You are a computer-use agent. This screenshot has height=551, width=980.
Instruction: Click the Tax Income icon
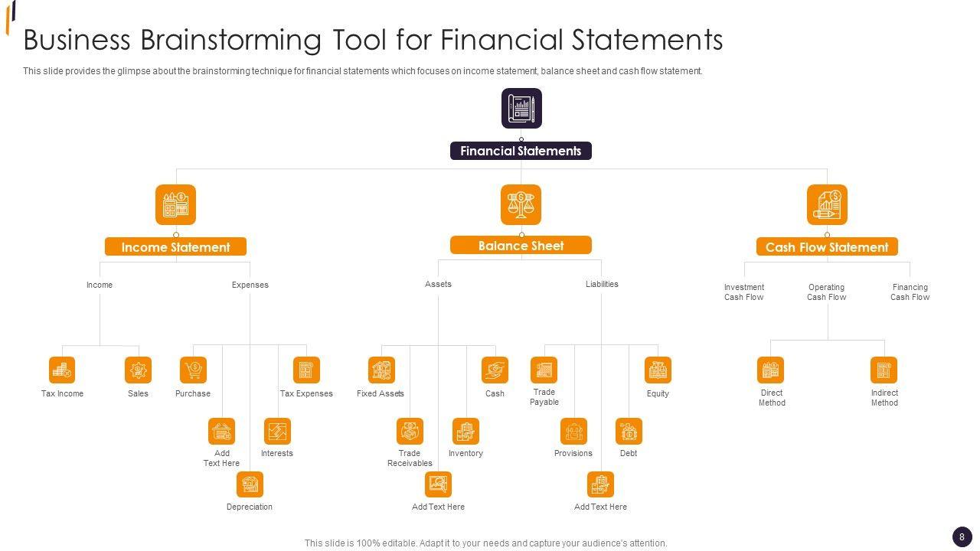click(62, 370)
